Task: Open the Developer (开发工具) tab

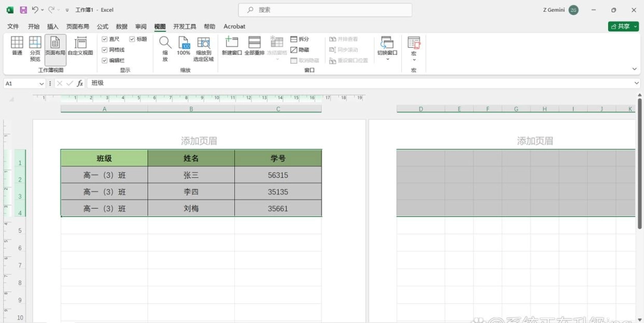Action: (x=185, y=26)
